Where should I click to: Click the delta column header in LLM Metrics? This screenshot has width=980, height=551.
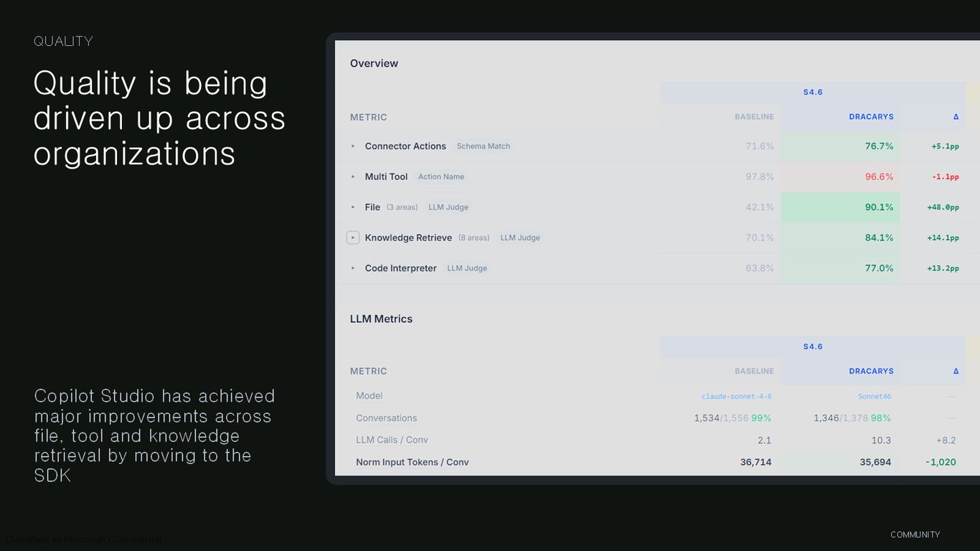click(956, 372)
